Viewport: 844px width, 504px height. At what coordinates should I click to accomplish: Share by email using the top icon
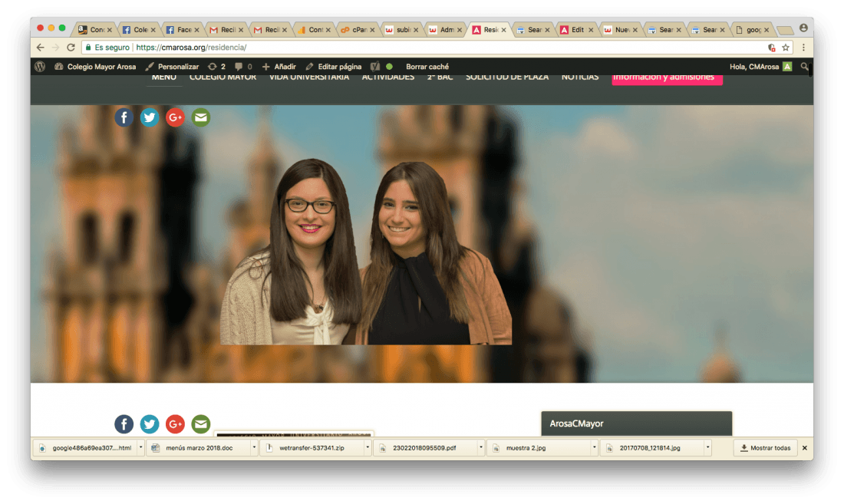coord(201,117)
